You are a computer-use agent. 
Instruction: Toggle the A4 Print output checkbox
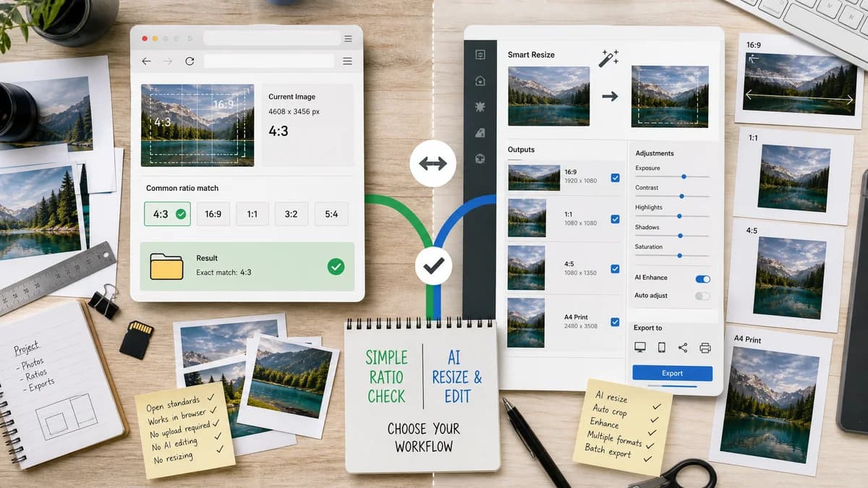point(615,322)
